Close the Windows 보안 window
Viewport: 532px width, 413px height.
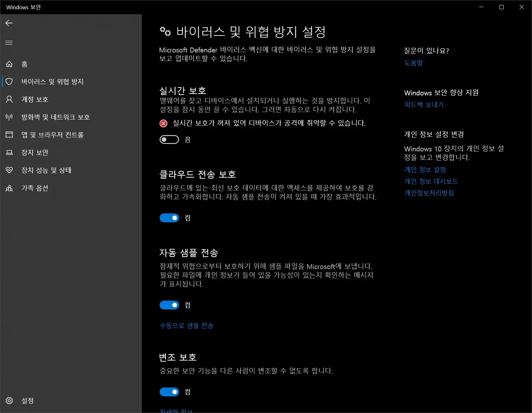pos(522,7)
